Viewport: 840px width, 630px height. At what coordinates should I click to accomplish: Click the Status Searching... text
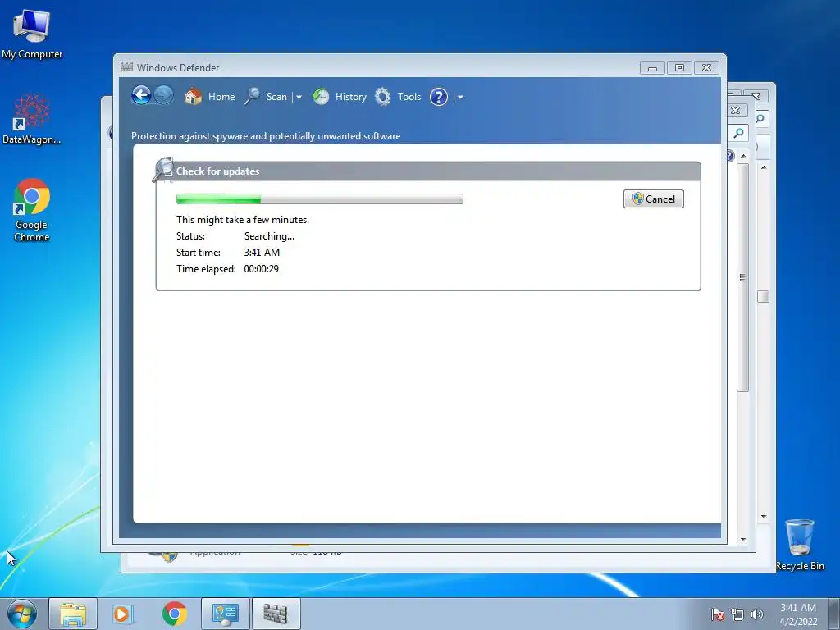tap(269, 236)
